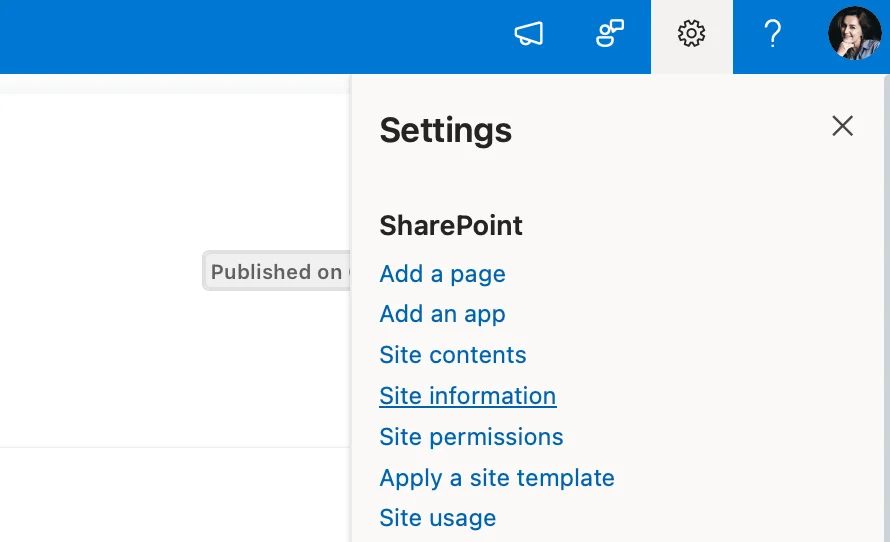This screenshot has width=890, height=542.
Task: Click the Settings panel heading
Action: click(x=446, y=131)
